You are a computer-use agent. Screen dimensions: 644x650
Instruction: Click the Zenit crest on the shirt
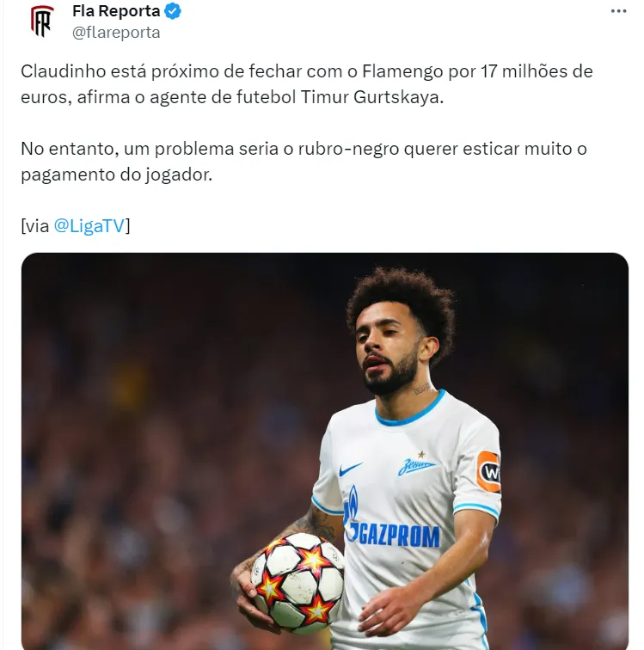pyautogui.click(x=416, y=463)
